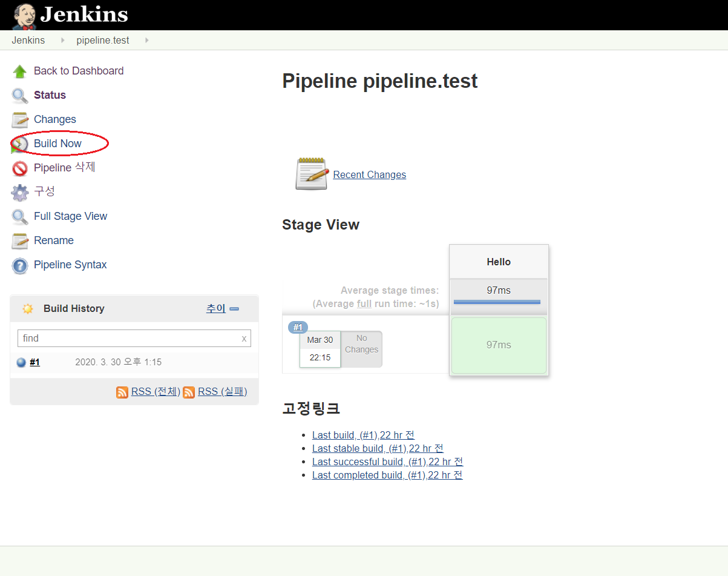The image size is (728, 576).
Task: Open Last successful build (#1) permalink
Action: (x=388, y=462)
